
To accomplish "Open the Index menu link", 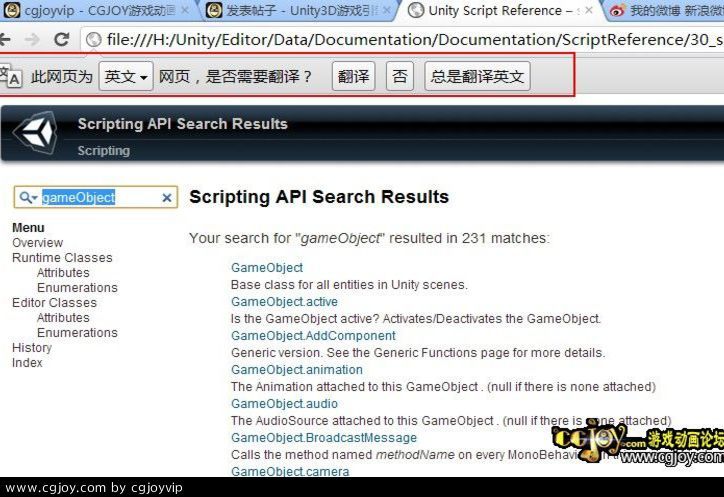I will 27,363.
